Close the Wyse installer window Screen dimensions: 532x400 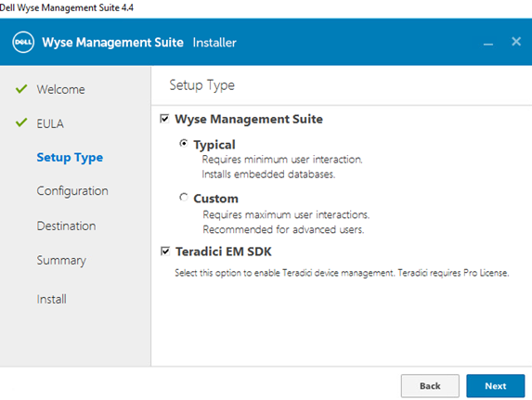[x=516, y=42]
